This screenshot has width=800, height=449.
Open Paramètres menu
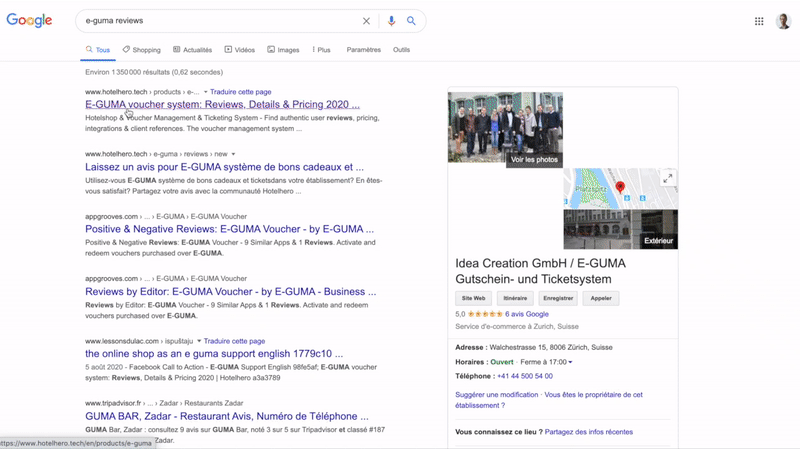[363, 50]
